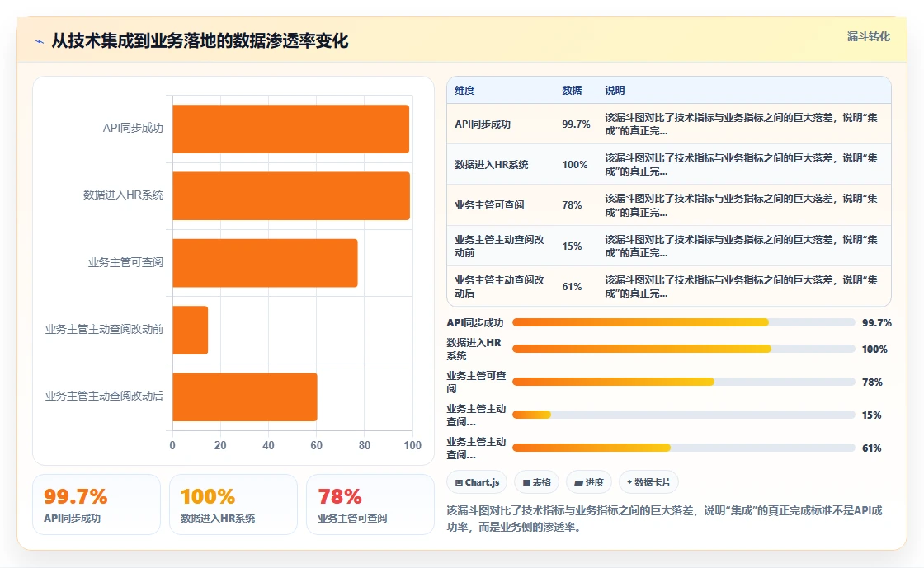Click the API同步成功 progress bar at 99.7%
The width and height of the screenshot is (924, 568).
tap(684, 322)
